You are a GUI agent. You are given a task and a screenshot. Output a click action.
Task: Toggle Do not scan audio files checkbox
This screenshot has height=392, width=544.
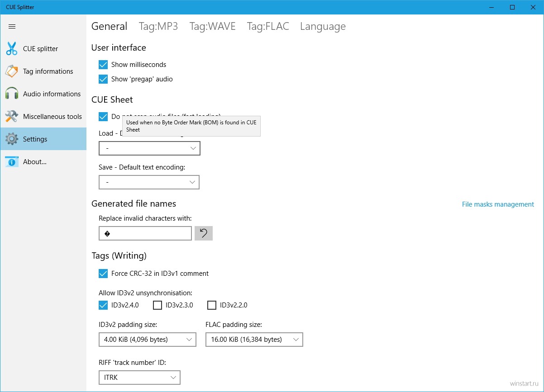[103, 117]
